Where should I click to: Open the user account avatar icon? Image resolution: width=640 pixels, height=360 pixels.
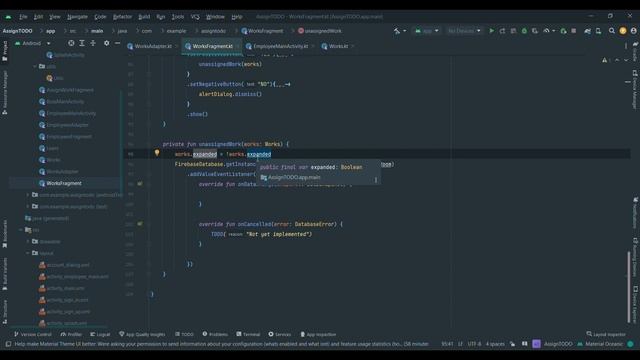point(633,31)
